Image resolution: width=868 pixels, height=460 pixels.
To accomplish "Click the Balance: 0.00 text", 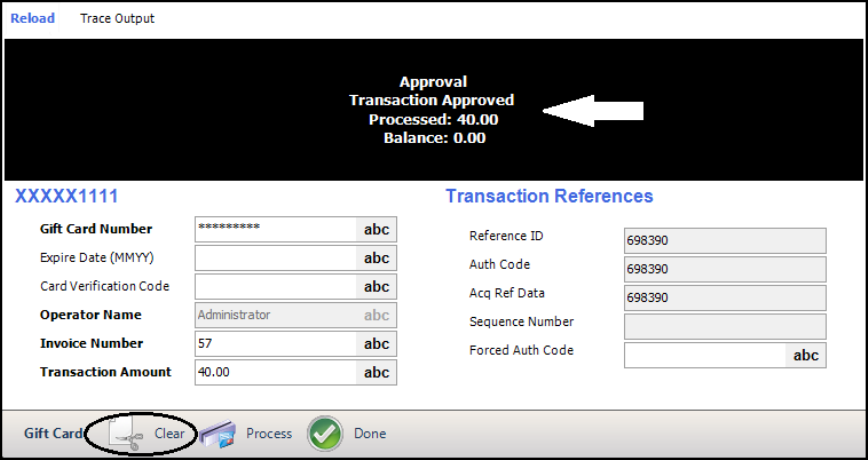I will click(435, 138).
